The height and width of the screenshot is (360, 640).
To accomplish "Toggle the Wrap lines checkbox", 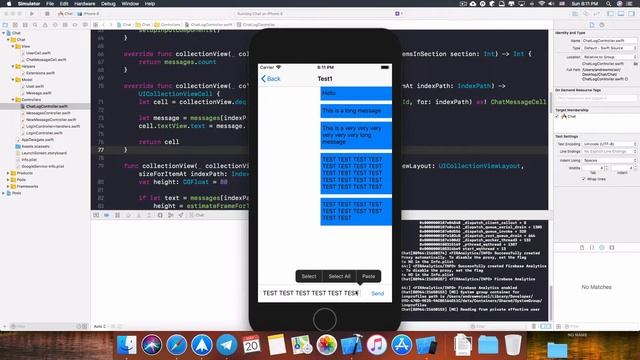I will (583, 179).
